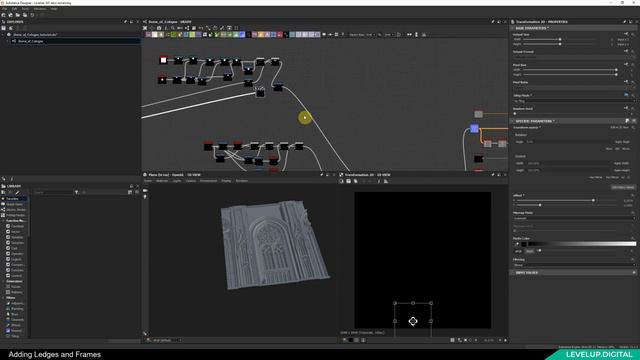Select Favorites in Library

pos(12,199)
